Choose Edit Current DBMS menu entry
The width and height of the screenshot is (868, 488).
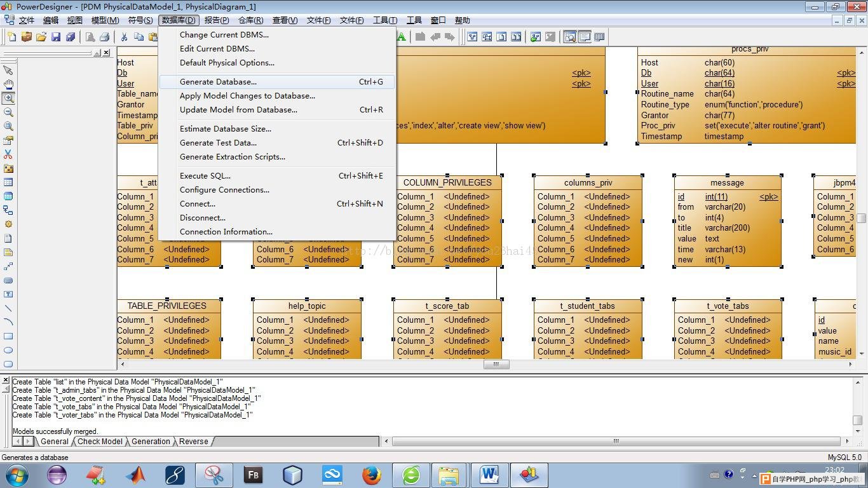click(277, 49)
